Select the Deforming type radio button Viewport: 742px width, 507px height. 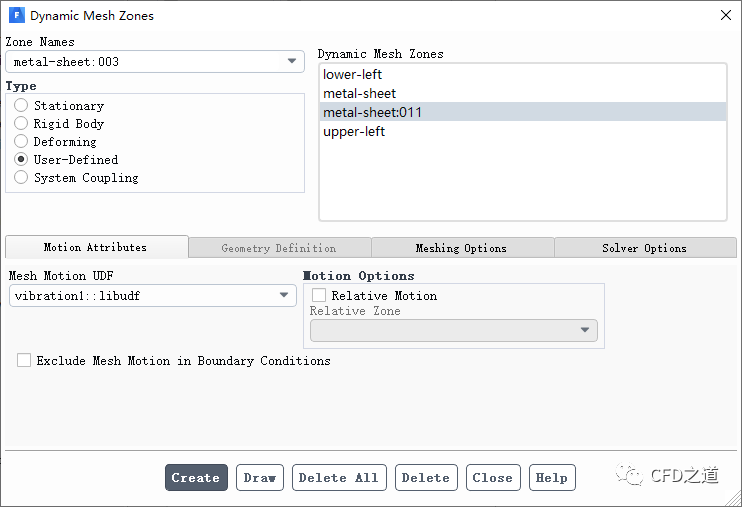[x=21, y=142]
